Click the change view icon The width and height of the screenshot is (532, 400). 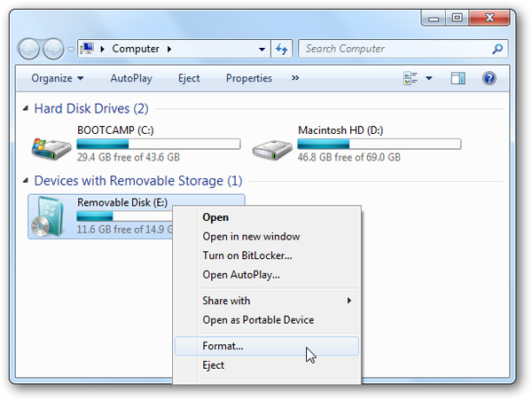click(411, 78)
